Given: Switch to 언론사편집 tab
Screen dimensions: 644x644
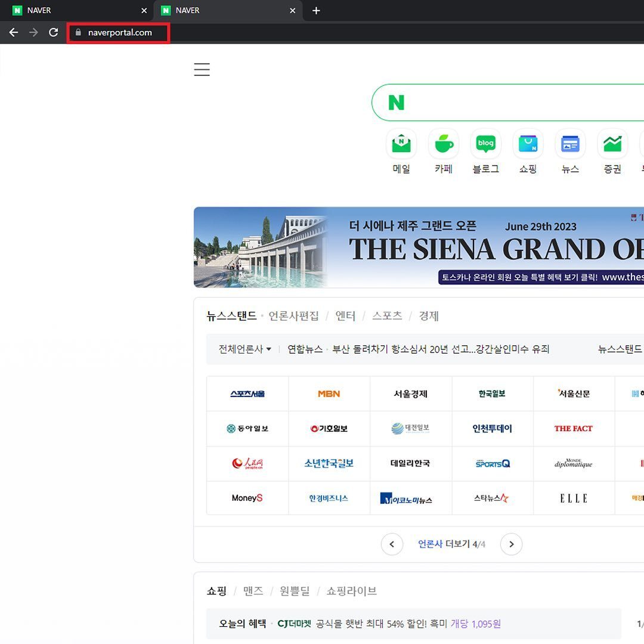Looking at the screenshot, I should [293, 316].
